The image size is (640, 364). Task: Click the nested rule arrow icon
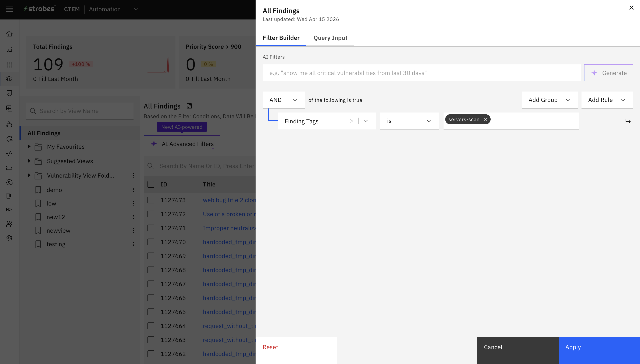(628, 121)
